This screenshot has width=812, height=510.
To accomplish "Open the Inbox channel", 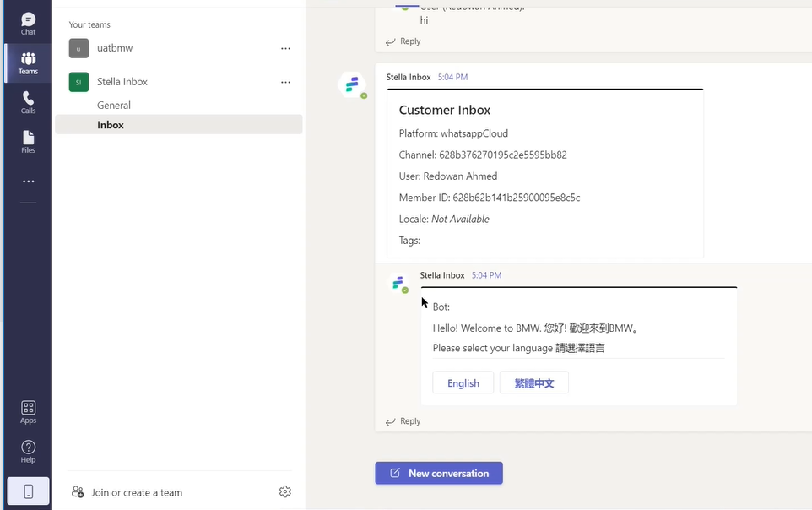I will pos(179,124).
